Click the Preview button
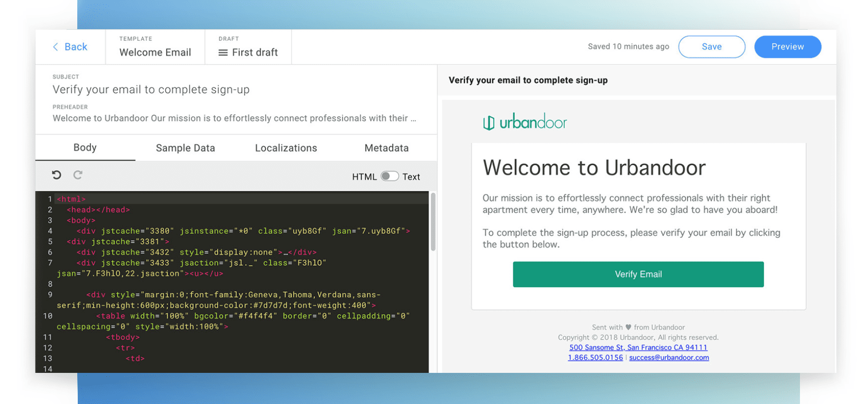The height and width of the screenshot is (404, 868). pos(787,47)
